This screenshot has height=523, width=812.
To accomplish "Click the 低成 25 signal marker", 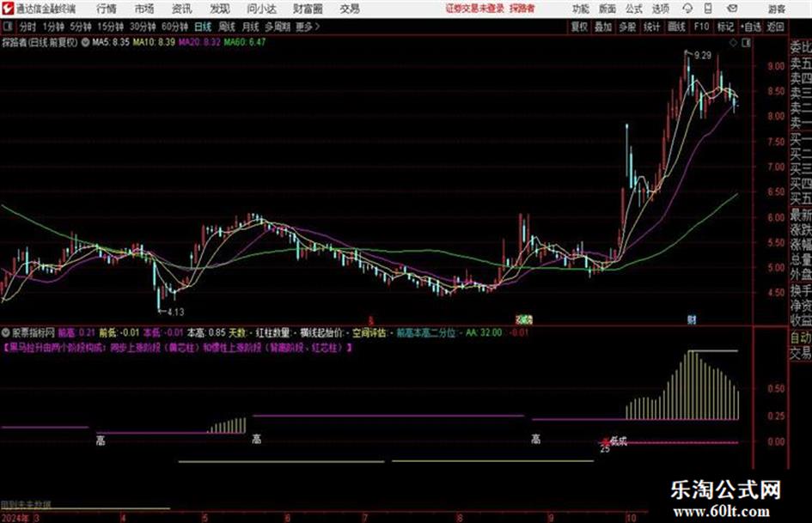I will point(614,444).
